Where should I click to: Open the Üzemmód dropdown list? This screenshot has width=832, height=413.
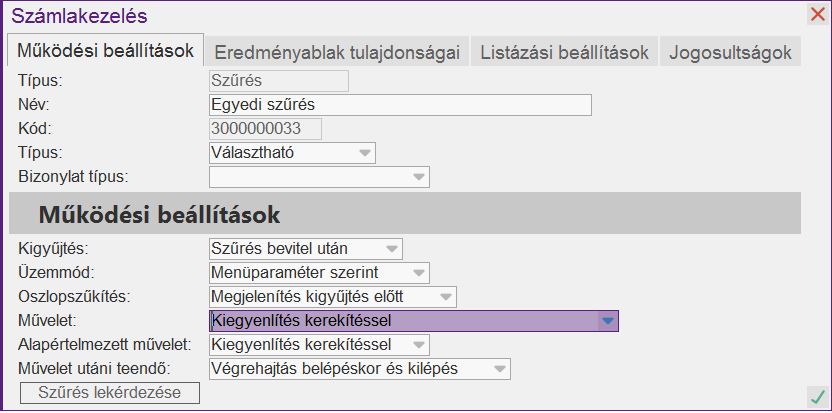click(x=419, y=272)
